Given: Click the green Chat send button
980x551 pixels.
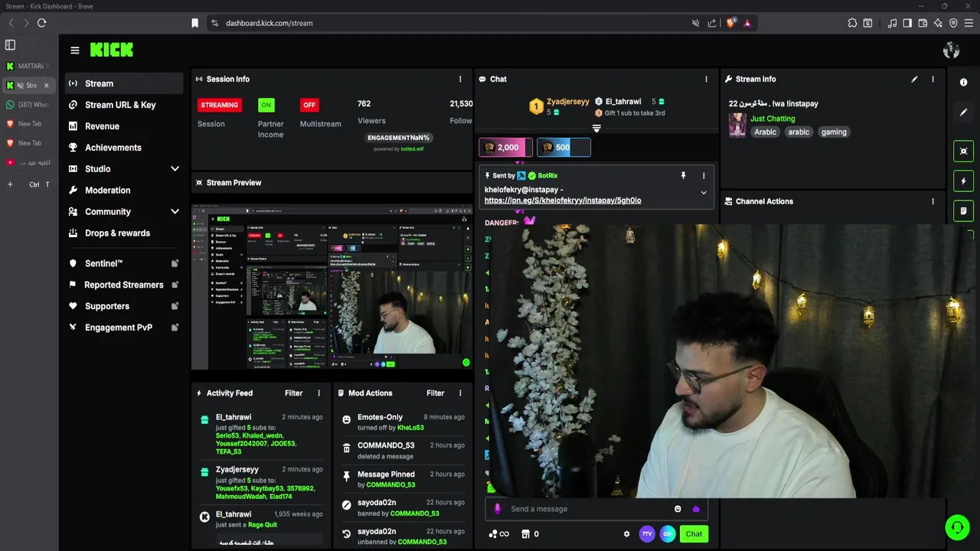Looking at the screenshot, I should point(694,534).
